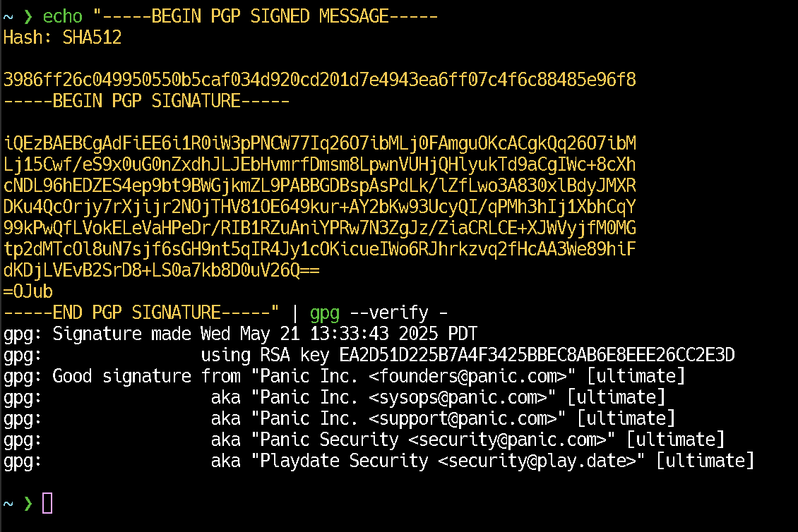Click the sysops@panic.com email address

(x=458, y=398)
